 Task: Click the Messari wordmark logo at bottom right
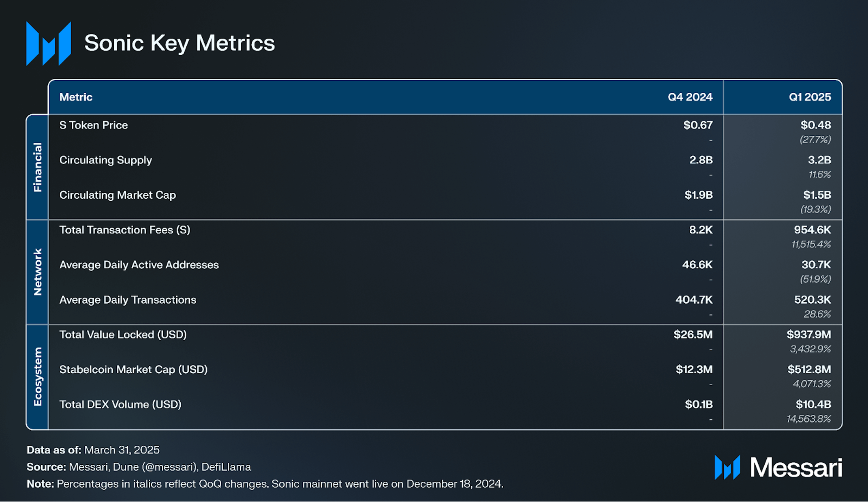point(778,468)
